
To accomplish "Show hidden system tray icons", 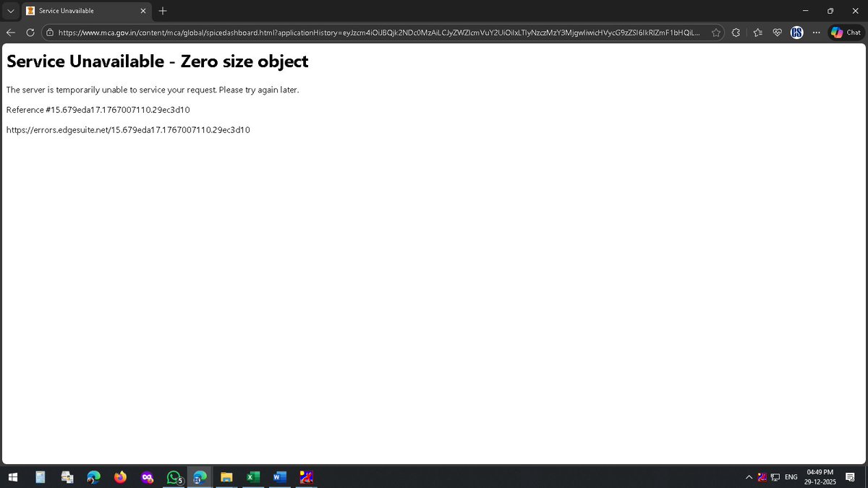I will (x=749, y=477).
